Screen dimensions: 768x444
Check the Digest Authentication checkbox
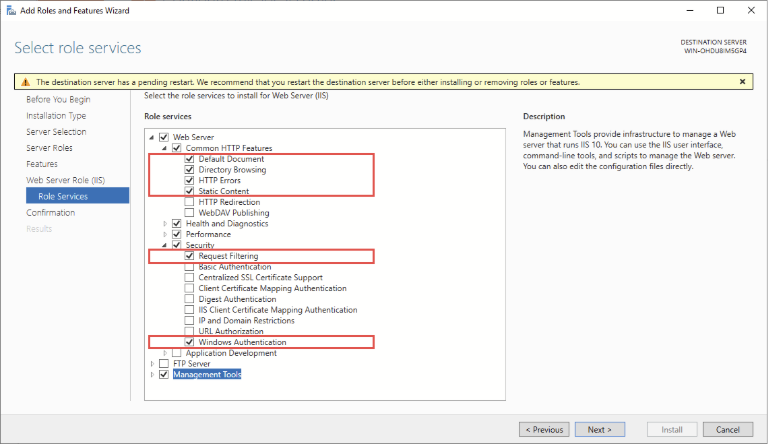point(190,299)
